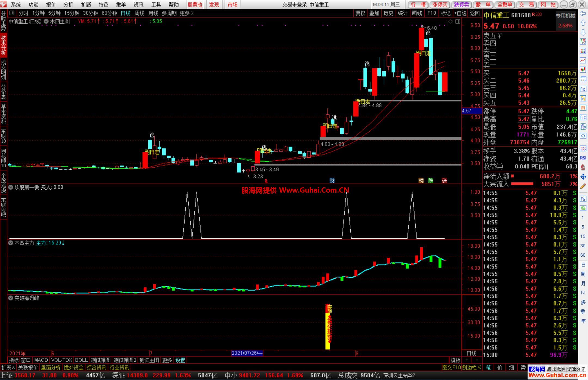Image resolution: width=588 pixels, height=380 pixels.
Task: Click the circle icon in right toolbar
Action: point(583,136)
